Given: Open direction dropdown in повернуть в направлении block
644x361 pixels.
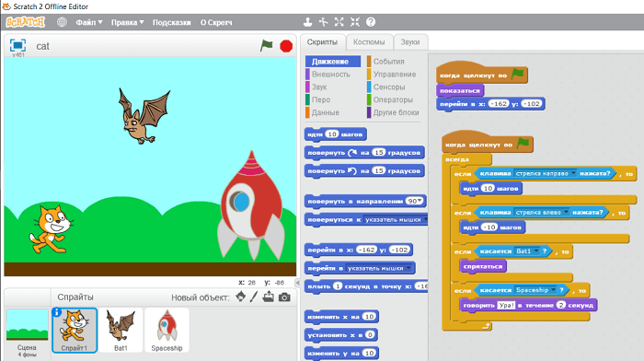Looking at the screenshot, I should [x=420, y=201].
